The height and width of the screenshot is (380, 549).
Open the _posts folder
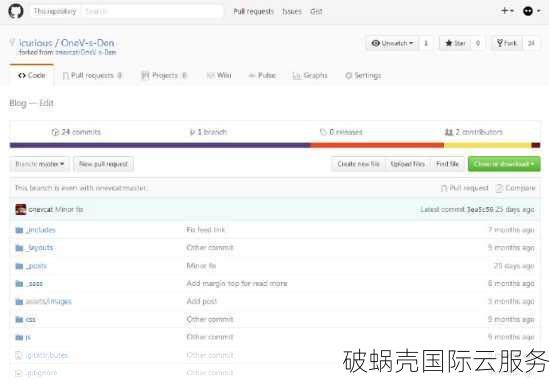tap(36, 266)
